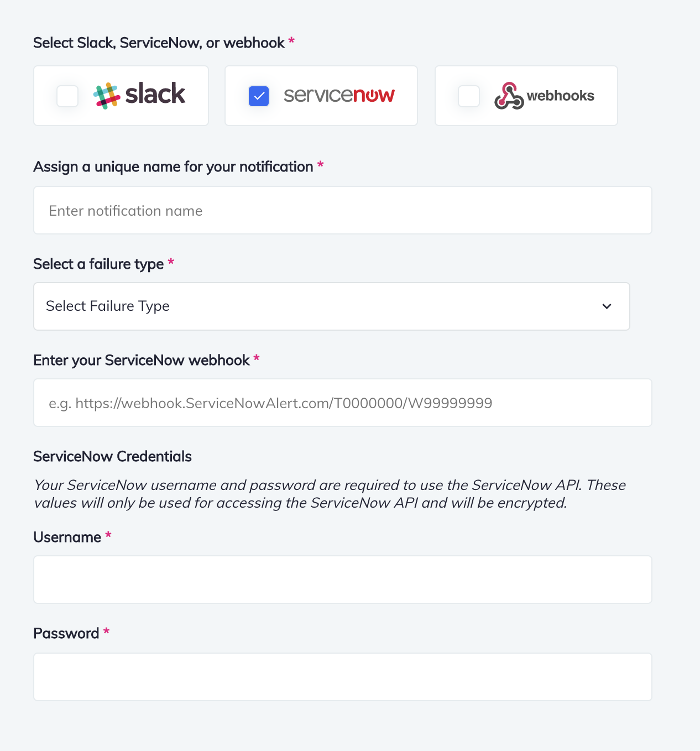Screen dimensions: 700x751
Task: Click the Password input box
Action: coord(343,676)
